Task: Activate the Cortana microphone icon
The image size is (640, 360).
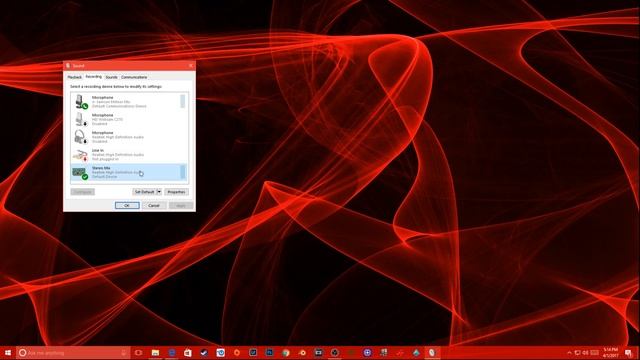Action: click(124, 353)
